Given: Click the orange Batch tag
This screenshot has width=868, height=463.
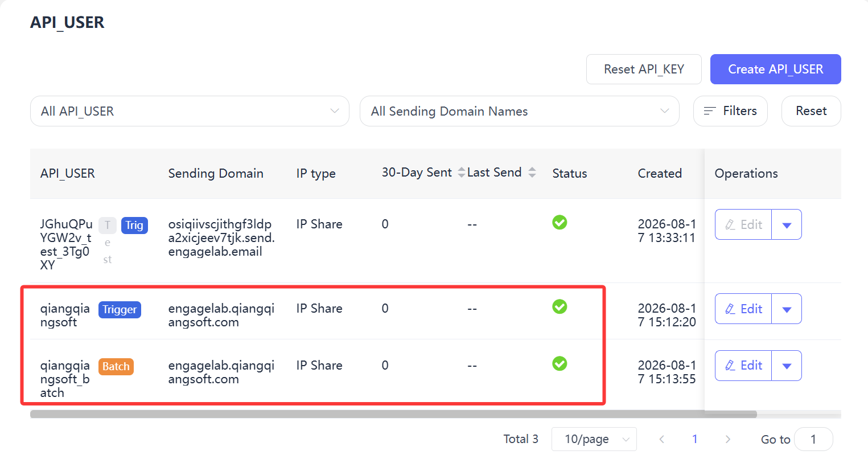Looking at the screenshot, I should coord(116,367).
